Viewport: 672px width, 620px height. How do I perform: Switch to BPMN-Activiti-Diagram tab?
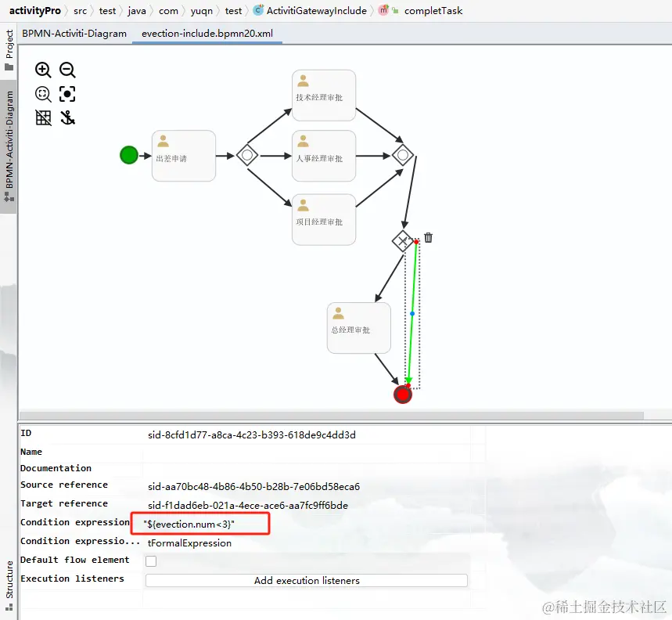click(x=74, y=34)
